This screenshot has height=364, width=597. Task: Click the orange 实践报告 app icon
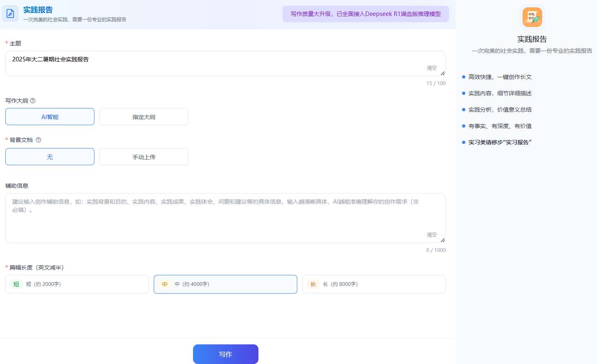click(532, 17)
